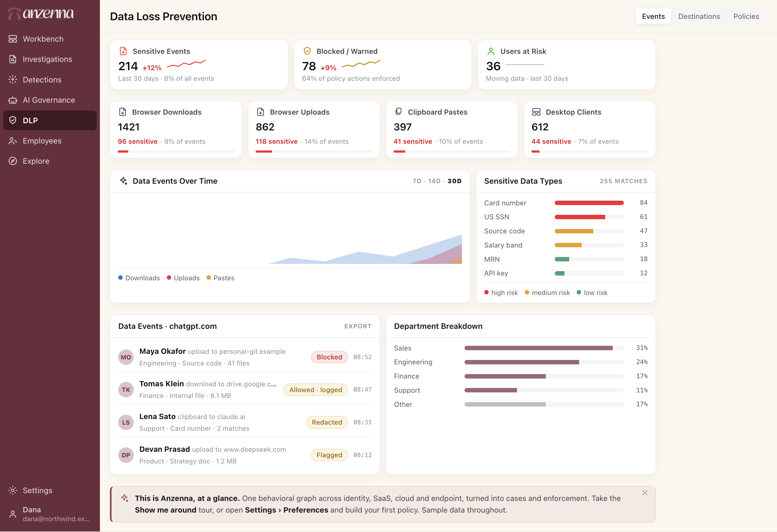Click the Sensitive Events card icon

coord(123,51)
